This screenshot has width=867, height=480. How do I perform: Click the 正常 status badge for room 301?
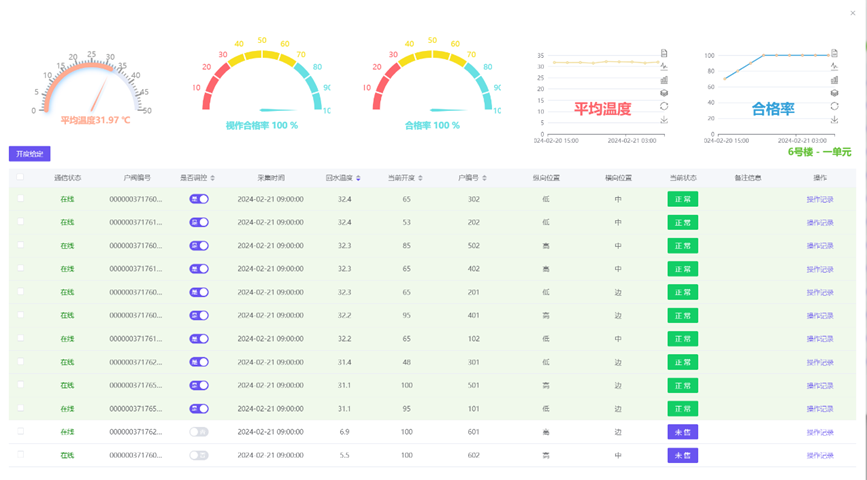click(x=682, y=362)
